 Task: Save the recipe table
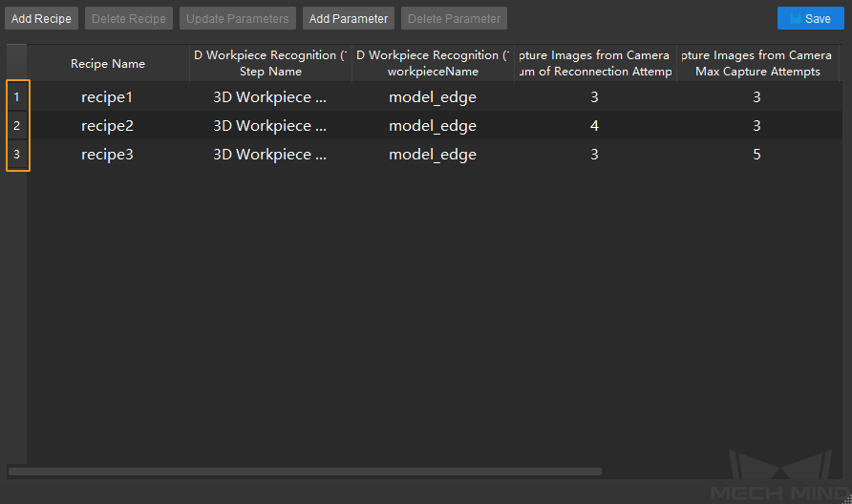coord(810,18)
